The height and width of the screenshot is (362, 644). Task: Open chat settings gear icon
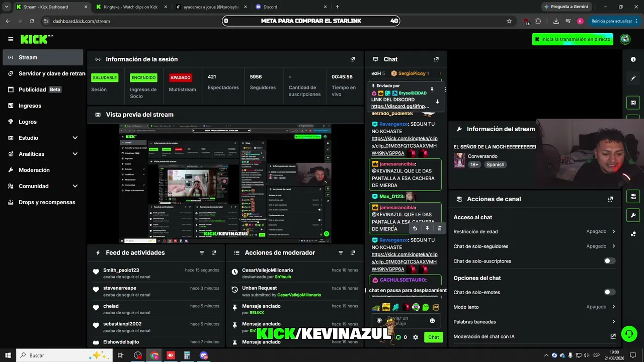(416, 337)
